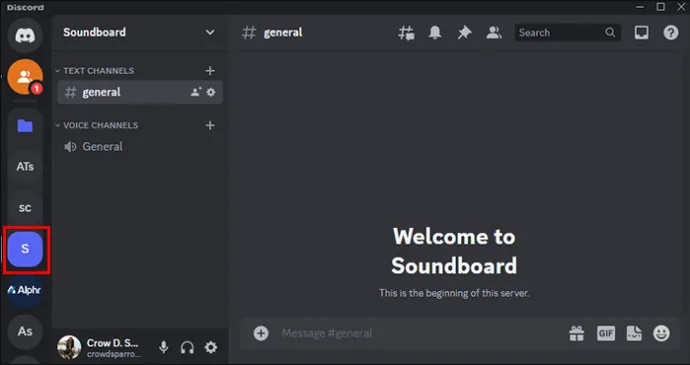
Task: Open the Threads icon in header
Action: 406,33
